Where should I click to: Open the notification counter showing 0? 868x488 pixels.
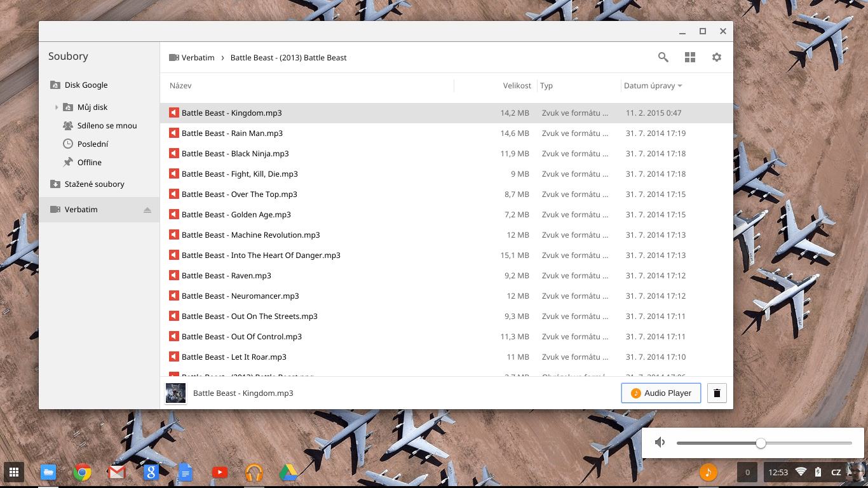click(x=747, y=472)
